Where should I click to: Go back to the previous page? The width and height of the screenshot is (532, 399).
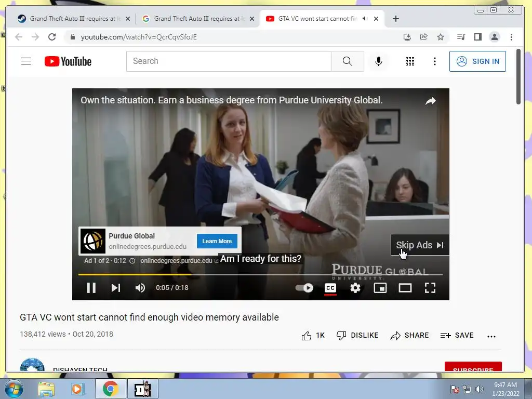19,37
